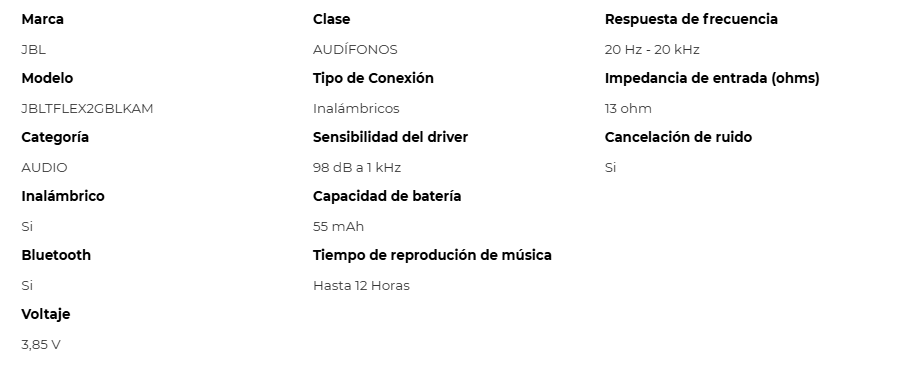Select the Hasta 12 Horas value
This screenshot has height=367, width=924.
(x=361, y=285)
